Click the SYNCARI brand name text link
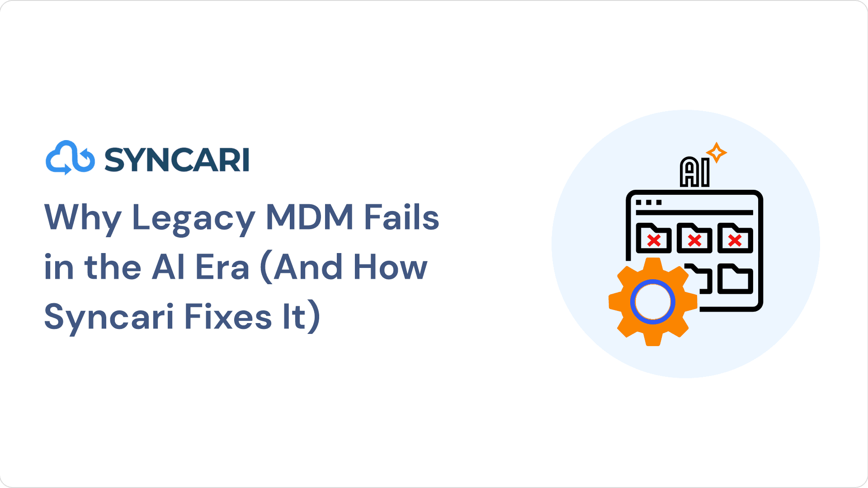 tap(176, 158)
